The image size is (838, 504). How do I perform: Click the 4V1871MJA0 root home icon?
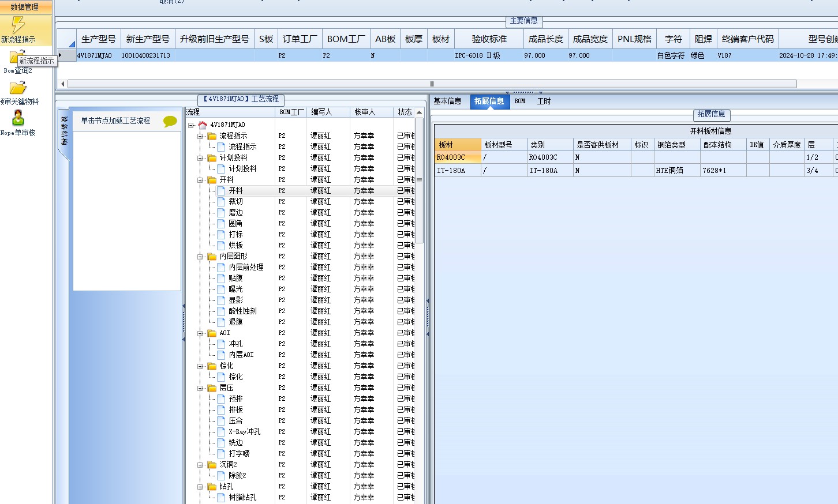point(203,125)
